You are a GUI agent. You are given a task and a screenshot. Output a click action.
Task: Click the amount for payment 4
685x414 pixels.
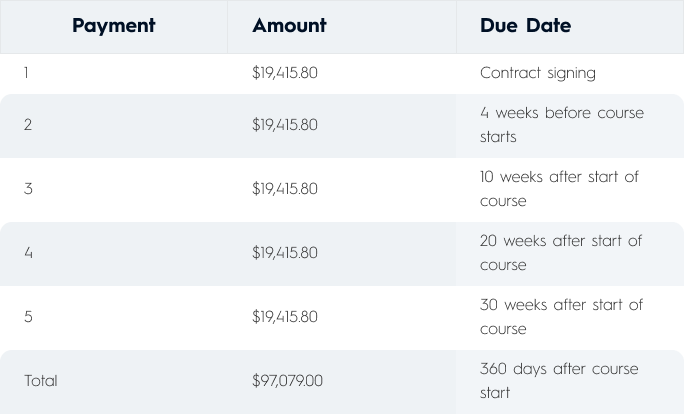pos(285,253)
